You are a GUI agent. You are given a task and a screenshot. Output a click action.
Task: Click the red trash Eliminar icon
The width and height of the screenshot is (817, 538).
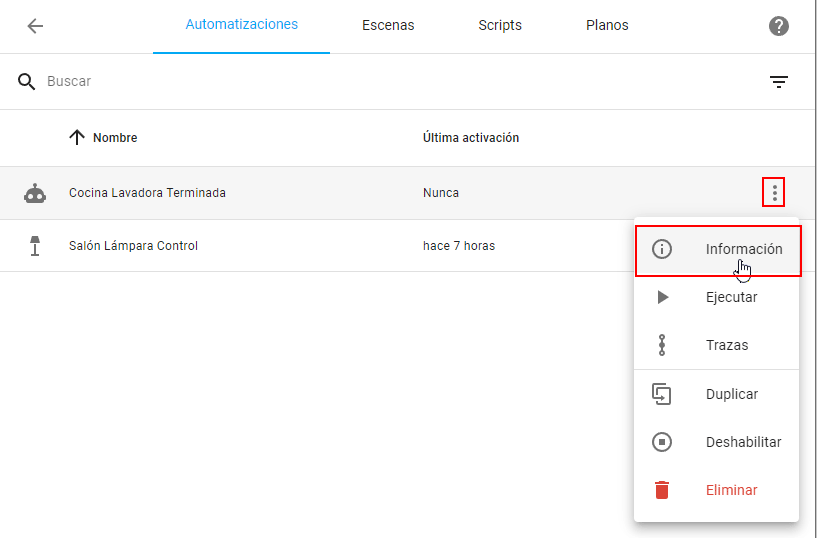tap(662, 490)
